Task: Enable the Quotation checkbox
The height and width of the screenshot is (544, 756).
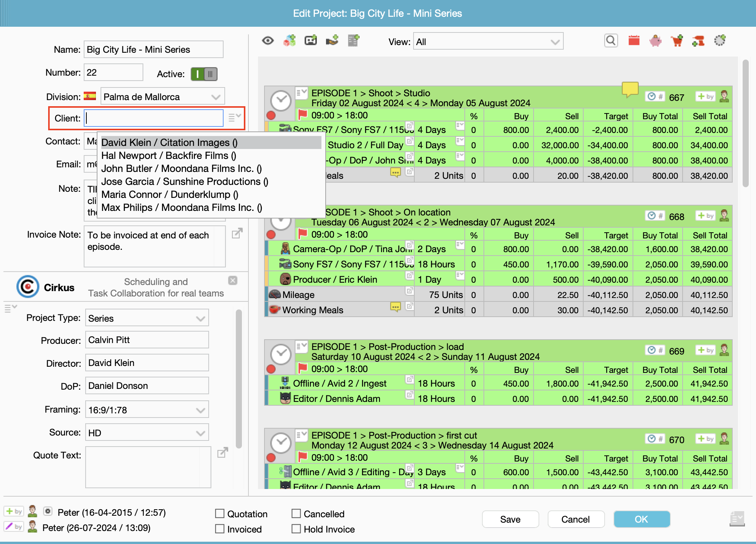Action: point(220,513)
